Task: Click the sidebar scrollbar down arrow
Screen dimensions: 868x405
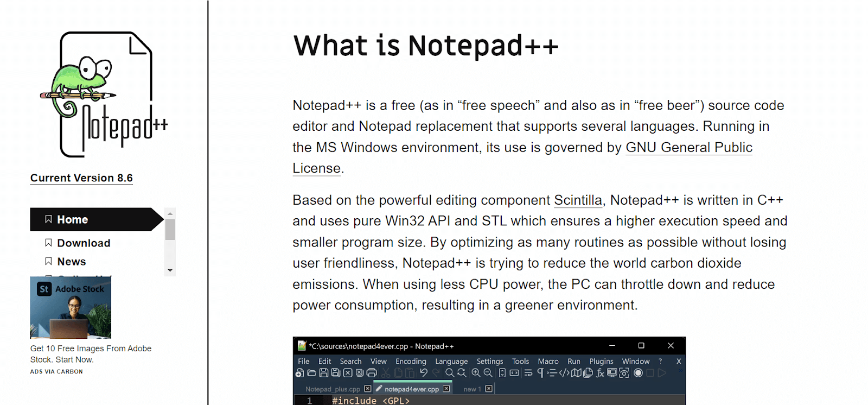Action: [x=170, y=270]
